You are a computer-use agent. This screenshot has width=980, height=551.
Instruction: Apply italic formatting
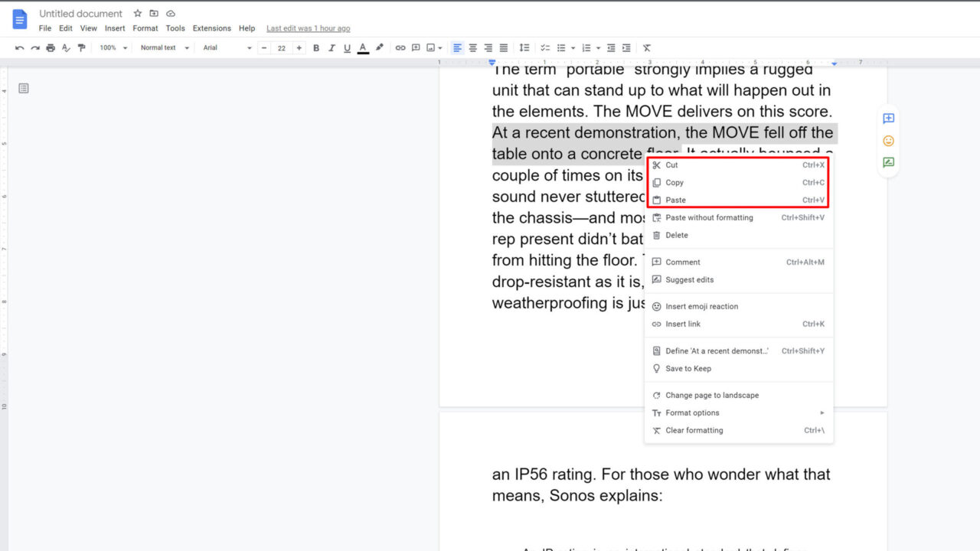click(x=331, y=47)
